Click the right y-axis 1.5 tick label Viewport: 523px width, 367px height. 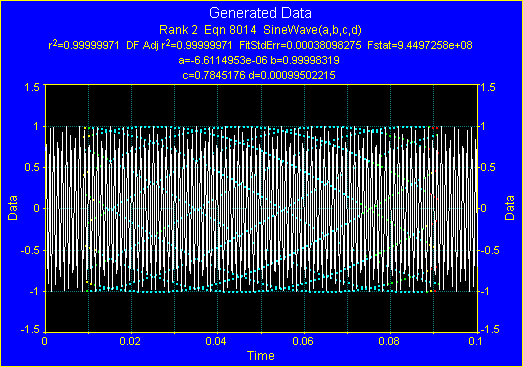pos(487,87)
